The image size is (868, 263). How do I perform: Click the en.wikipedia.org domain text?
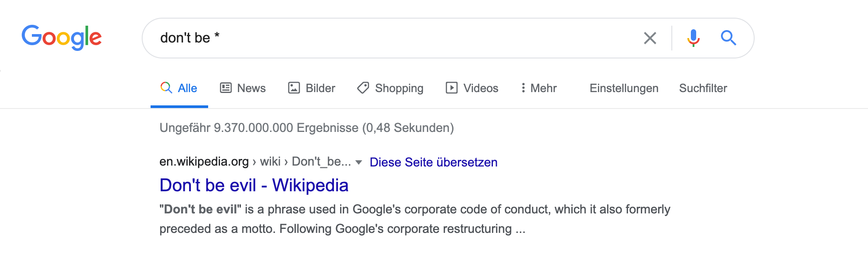pos(204,162)
